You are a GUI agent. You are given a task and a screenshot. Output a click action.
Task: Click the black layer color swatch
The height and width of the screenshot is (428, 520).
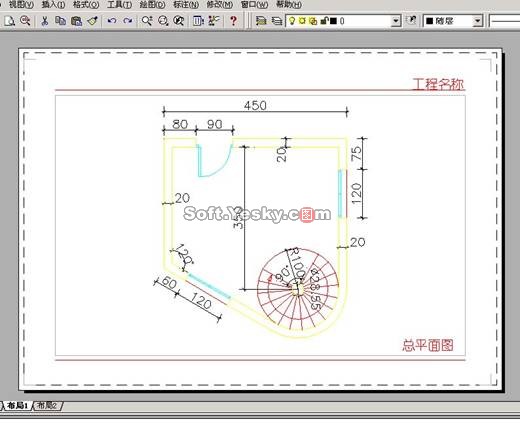333,21
